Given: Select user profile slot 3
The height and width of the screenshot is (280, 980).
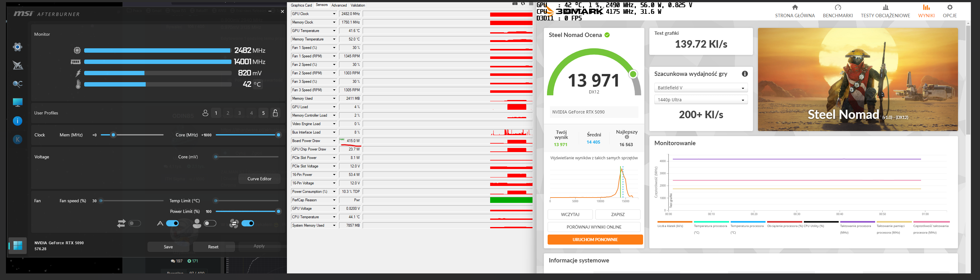Looking at the screenshot, I should pyautogui.click(x=240, y=113).
